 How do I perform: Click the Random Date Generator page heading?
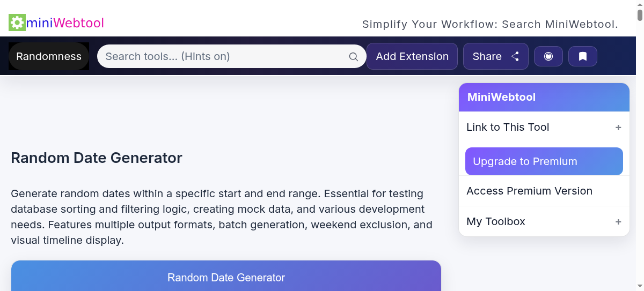(97, 158)
